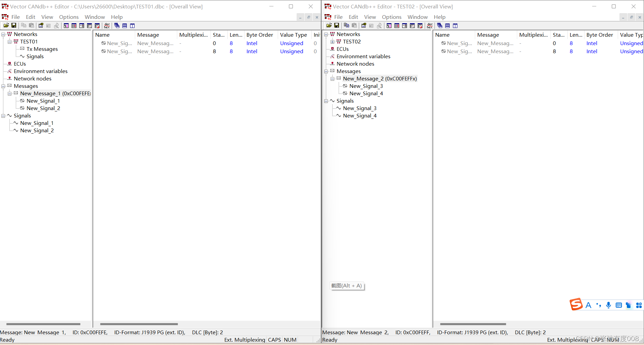Click the column-style view icon in TEST01 toolbar

tap(74, 26)
